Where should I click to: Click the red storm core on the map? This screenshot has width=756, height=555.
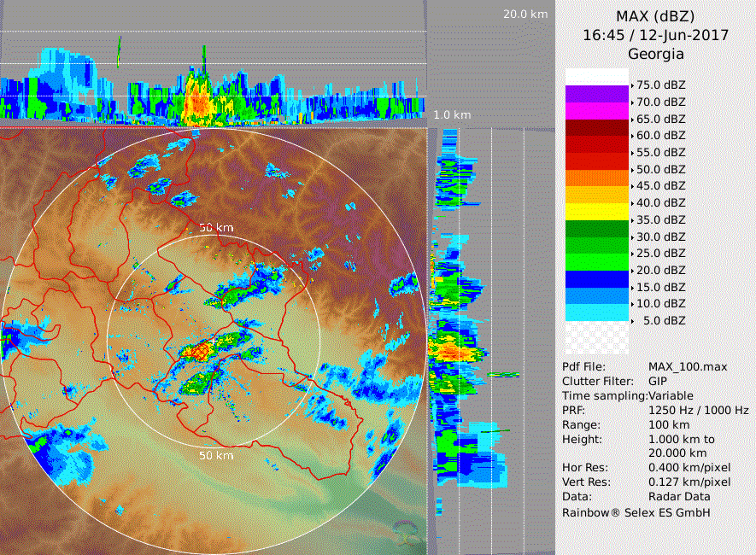(198, 349)
